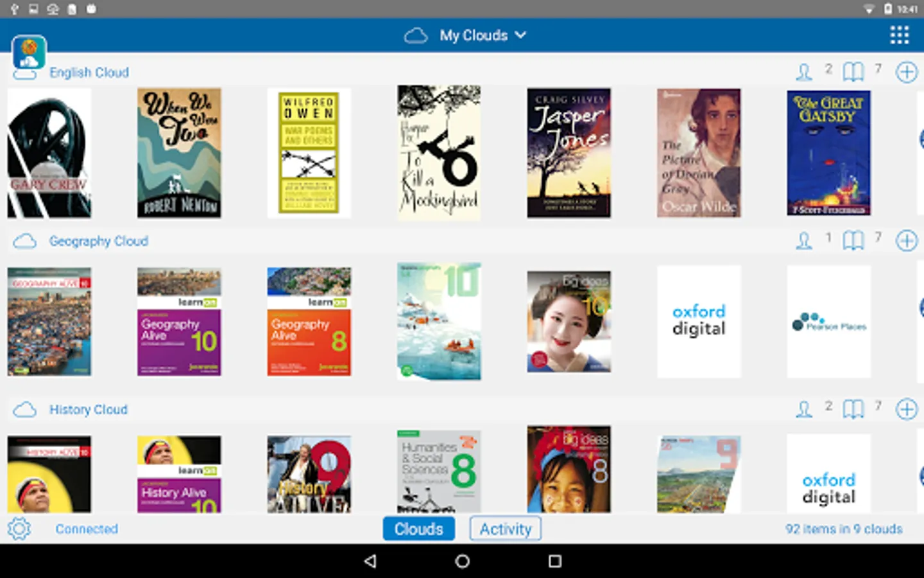Viewport: 924px width, 578px height.
Task: Open To Kill a Mockingbird book
Action: click(439, 153)
